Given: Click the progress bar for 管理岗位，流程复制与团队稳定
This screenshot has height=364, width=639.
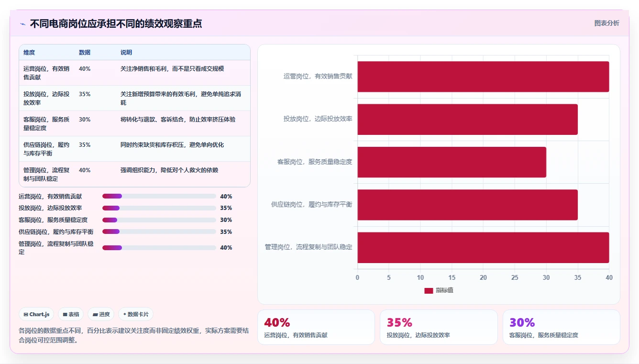Looking at the screenshot, I should [159, 248].
